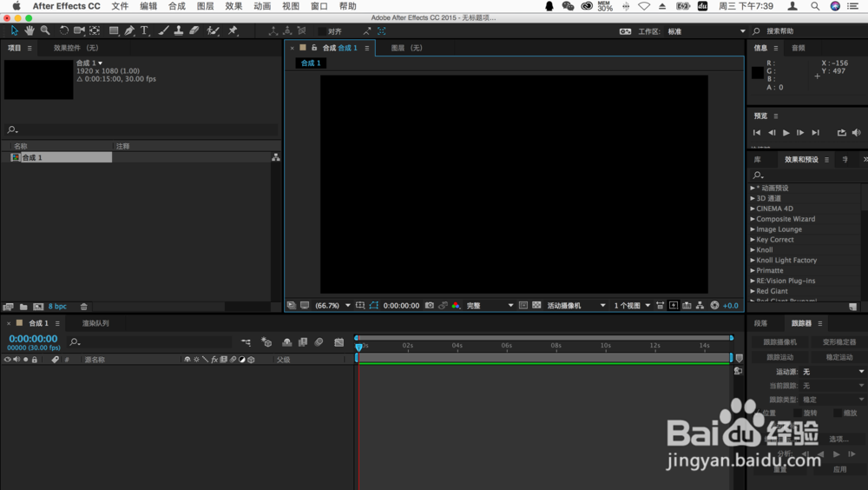Select the Clone Stamp tool
868x490 pixels.
click(x=178, y=30)
